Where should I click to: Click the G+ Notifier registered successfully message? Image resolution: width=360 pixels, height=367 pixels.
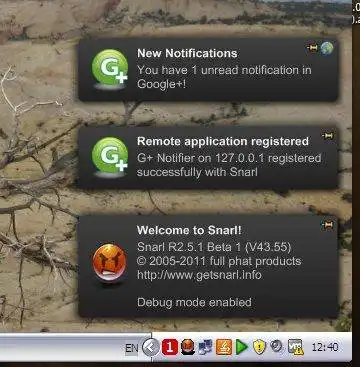point(229,165)
